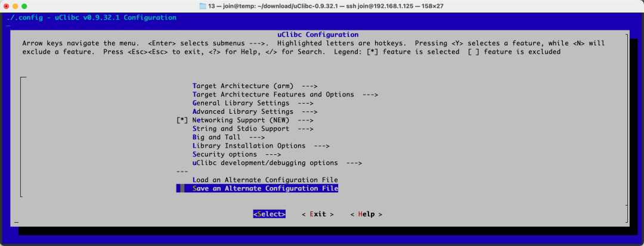
Task: Click the Big and Tall ---> arrow
Action: [x=256, y=138]
